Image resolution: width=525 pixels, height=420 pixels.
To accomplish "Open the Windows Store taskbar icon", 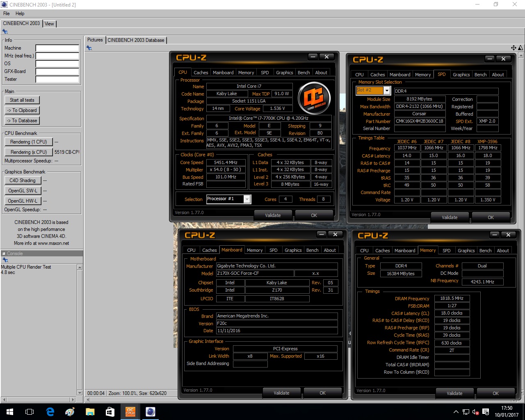I will click(x=110, y=412).
